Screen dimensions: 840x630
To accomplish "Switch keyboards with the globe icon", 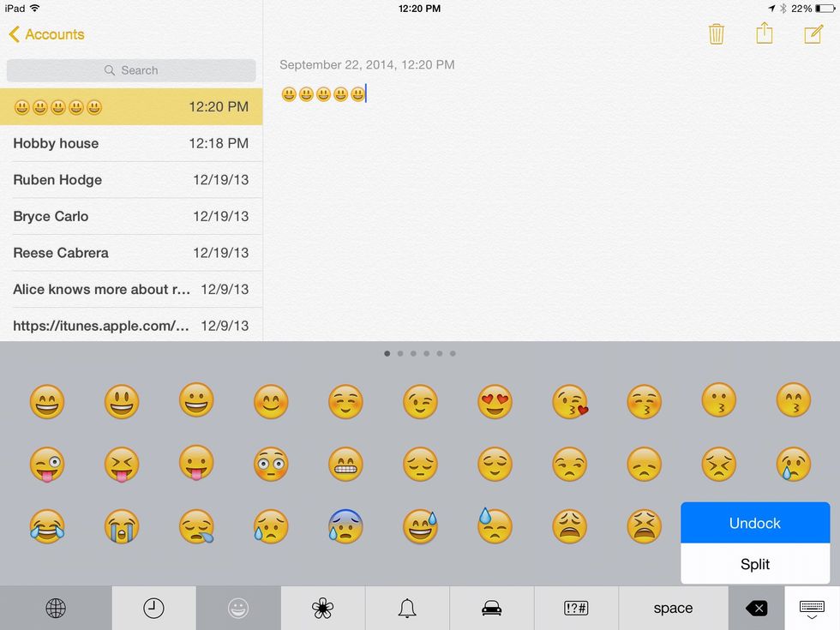I will tap(56, 609).
